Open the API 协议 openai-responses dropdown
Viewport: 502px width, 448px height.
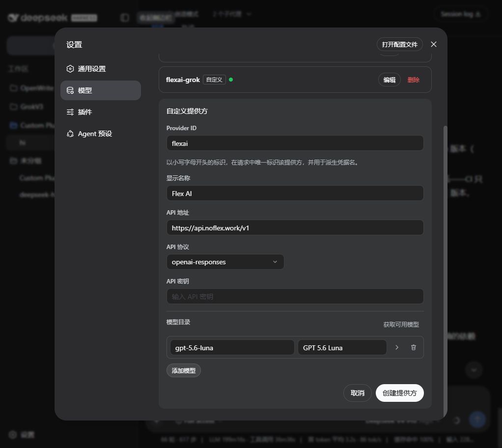225,262
